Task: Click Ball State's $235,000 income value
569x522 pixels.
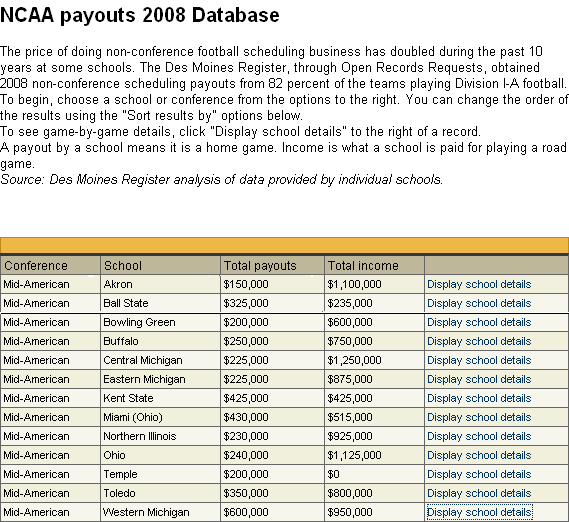Action: pyautogui.click(x=350, y=303)
